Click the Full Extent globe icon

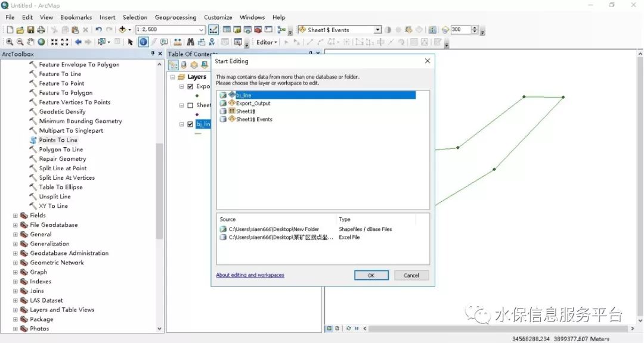[x=41, y=42]
